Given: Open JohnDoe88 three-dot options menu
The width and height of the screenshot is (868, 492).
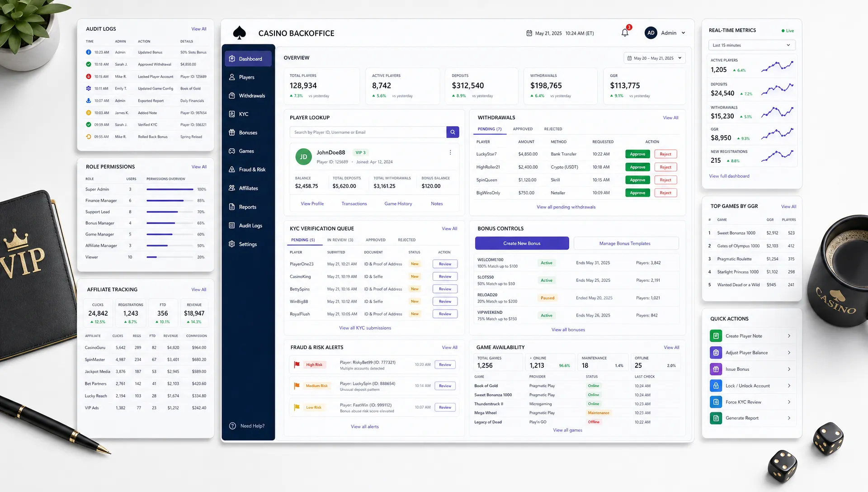Looking at the screenshot, I should point(450,152).
